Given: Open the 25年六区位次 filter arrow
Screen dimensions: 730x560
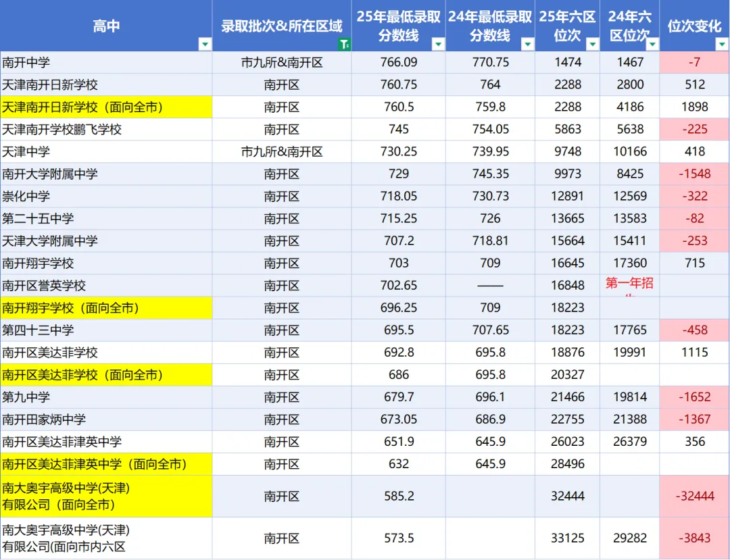Looking at the screenshot, I should click(592, 44).
